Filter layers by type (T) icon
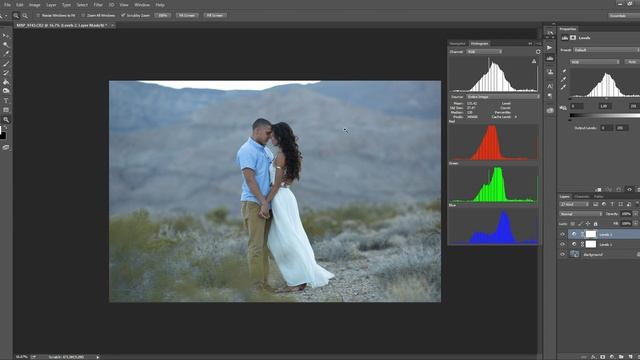The width and height of the screenshot is (640, 360). coord(612,204)
